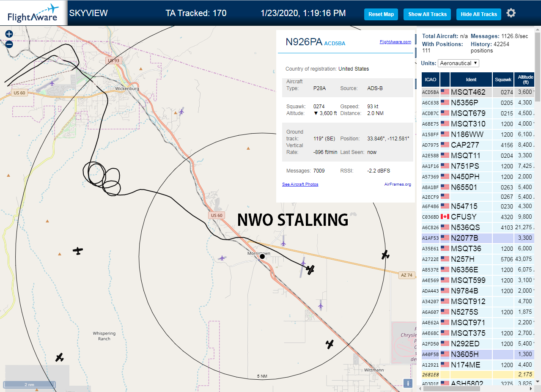
Task: Sort table by ICAO column header
Action: pos(431,79)
